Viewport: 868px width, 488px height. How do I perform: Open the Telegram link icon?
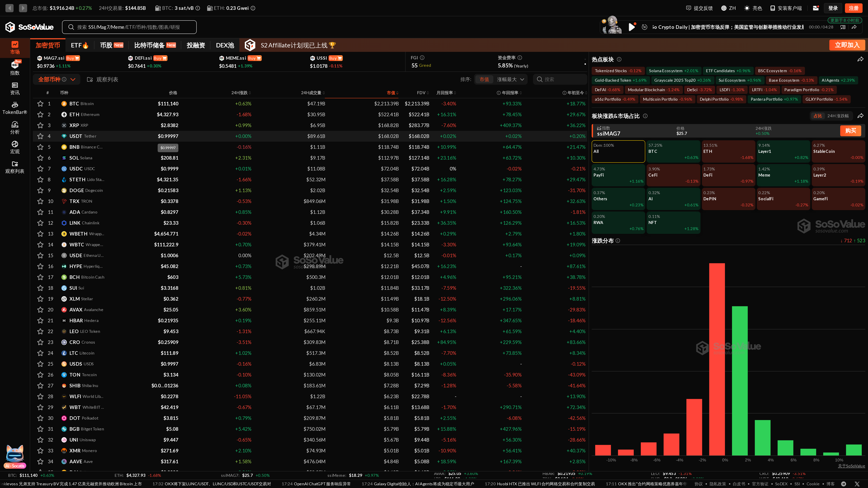[x=843, y=484]
